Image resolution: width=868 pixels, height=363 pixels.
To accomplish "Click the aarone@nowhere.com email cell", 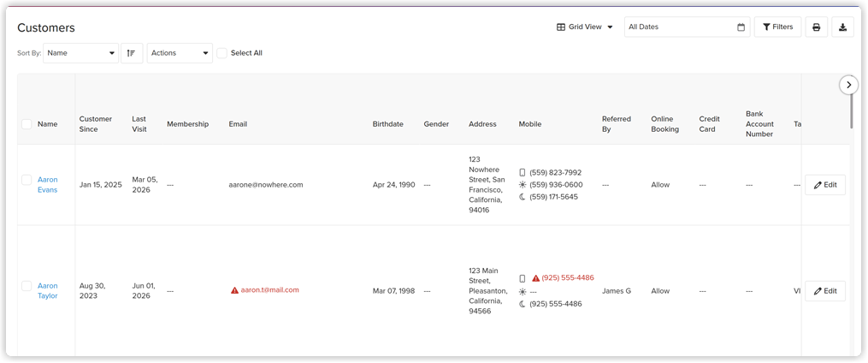I will (266, 185).
